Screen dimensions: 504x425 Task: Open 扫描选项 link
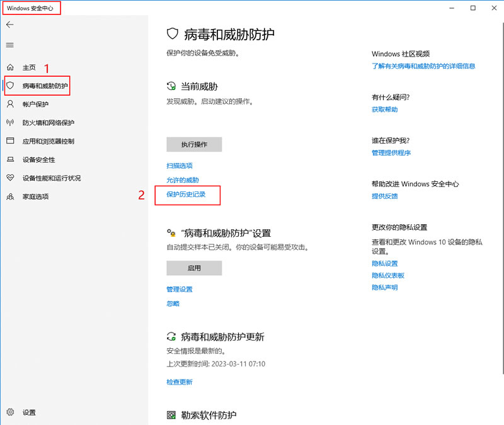click(x=180, y=166)
